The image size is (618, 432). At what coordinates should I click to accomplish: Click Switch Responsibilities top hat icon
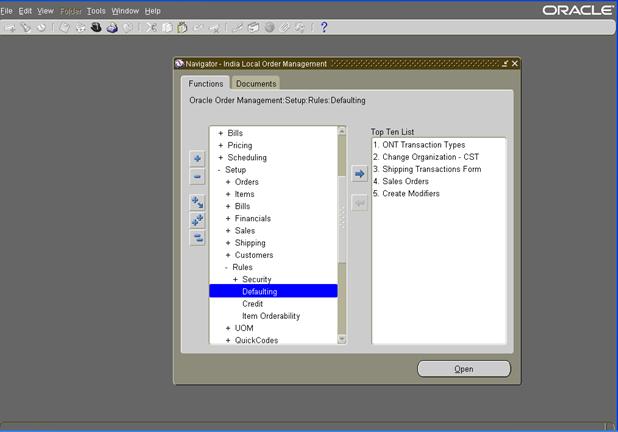[x=96, y=28]
